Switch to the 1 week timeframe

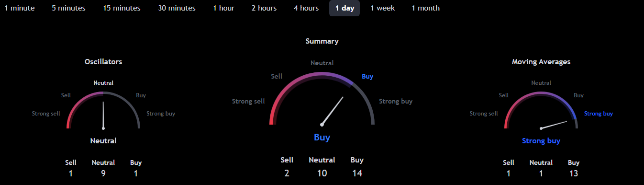click(x=383, y=8)
